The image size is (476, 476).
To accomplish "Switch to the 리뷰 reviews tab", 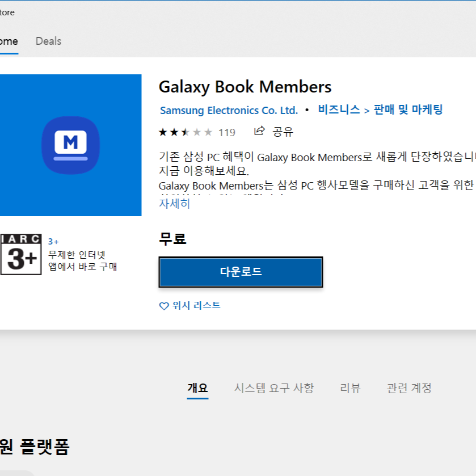I will pyautogui.click(x=350, y=388).
